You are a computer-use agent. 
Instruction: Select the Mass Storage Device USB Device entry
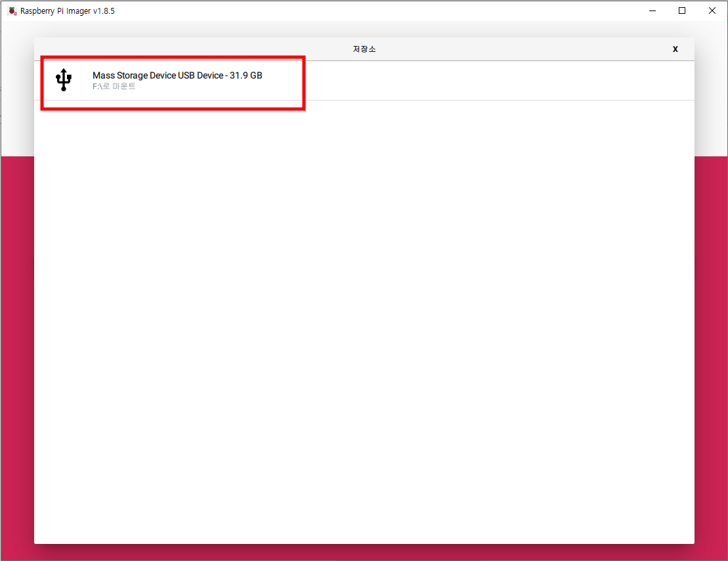click(x=364, y=80)
